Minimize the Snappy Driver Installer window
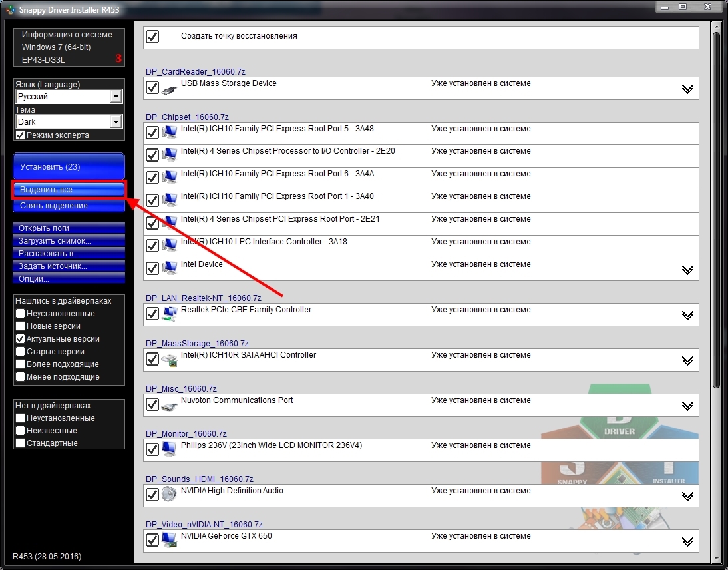The width and height of the screenshot is (728, 570). tap(665, 7)
